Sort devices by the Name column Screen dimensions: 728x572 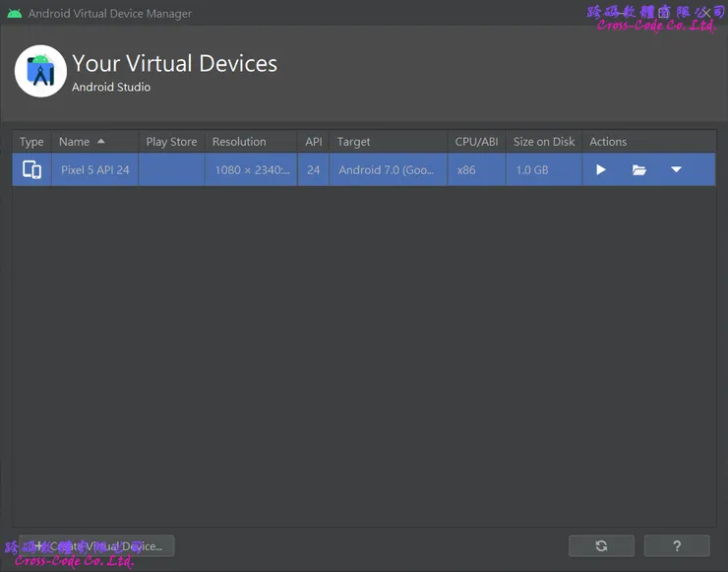(x=82, y=142)
